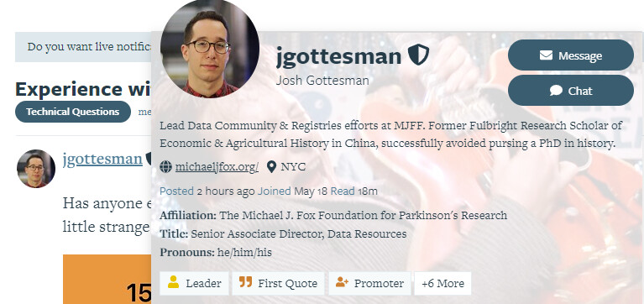Screen dimensions: 644x304
Task: Open the michaeljfox.org/ website link
Action: click(217, 167)
